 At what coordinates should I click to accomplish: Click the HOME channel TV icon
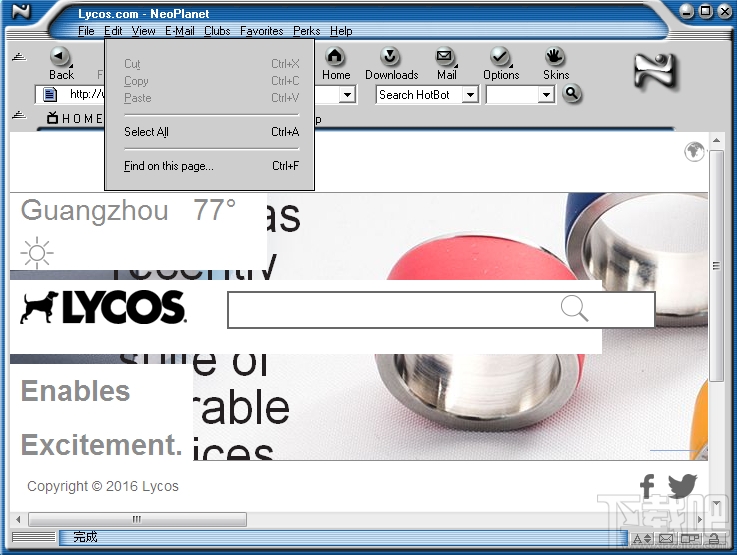click(52, 117)
